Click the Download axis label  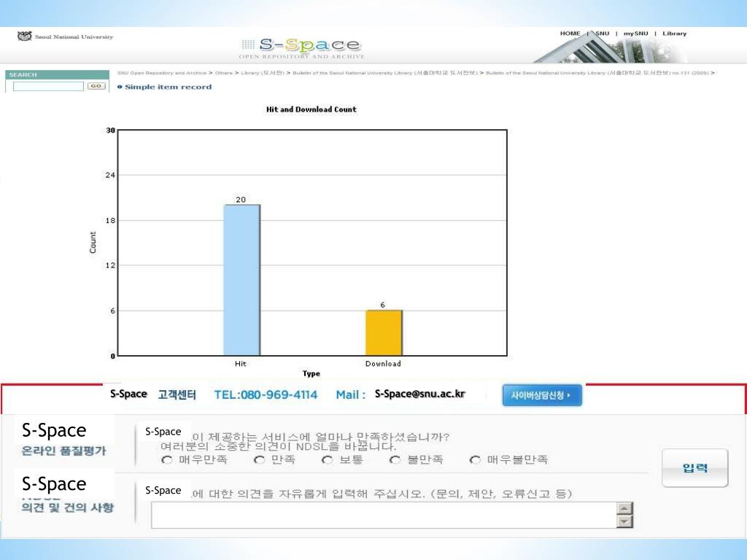[x=383, y=363]
